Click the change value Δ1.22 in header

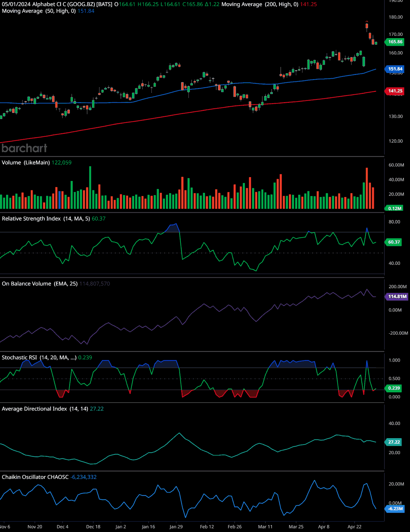(x=212, y=4)
